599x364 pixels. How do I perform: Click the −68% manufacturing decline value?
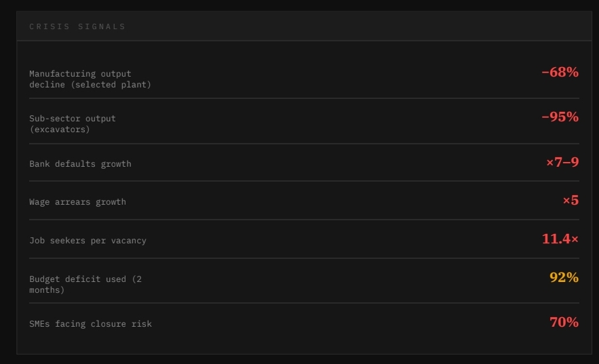(560, 72)
